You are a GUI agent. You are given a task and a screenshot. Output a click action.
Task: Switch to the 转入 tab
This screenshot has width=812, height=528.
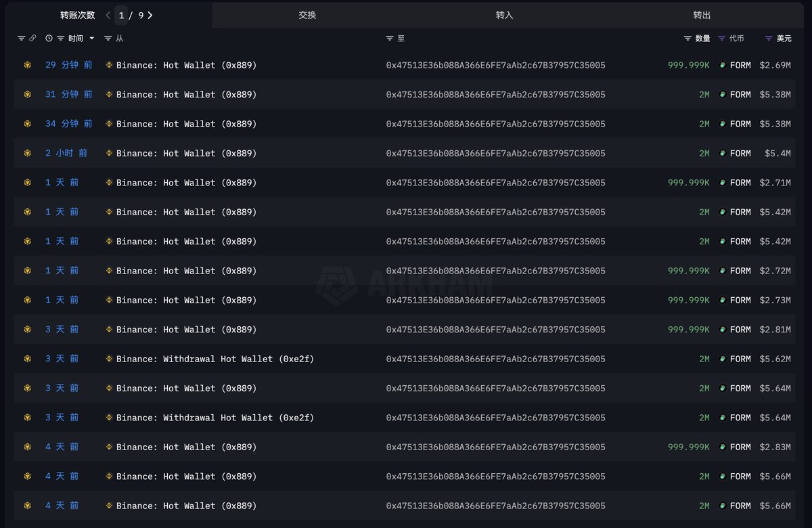(505, 15)
